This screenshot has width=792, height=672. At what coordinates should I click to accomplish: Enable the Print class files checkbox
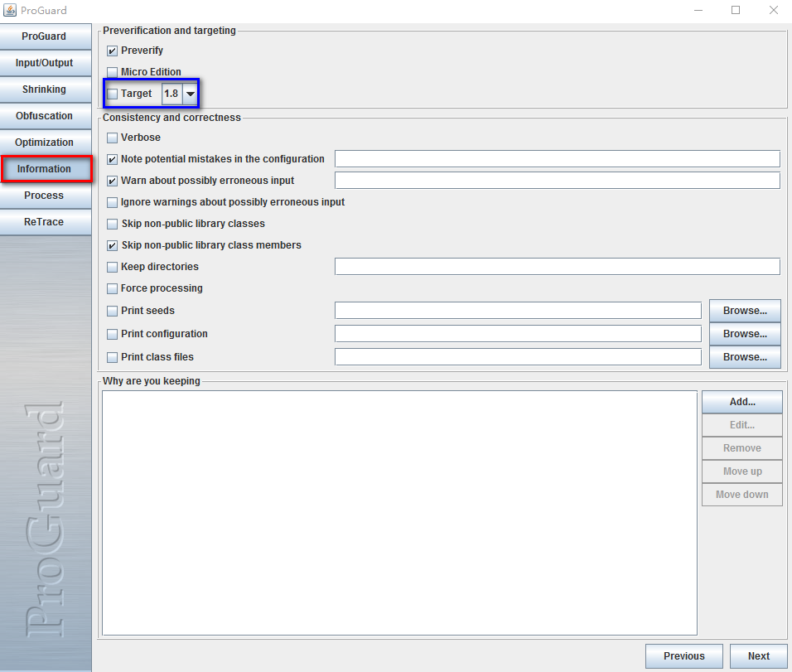(x=112, y=357)
